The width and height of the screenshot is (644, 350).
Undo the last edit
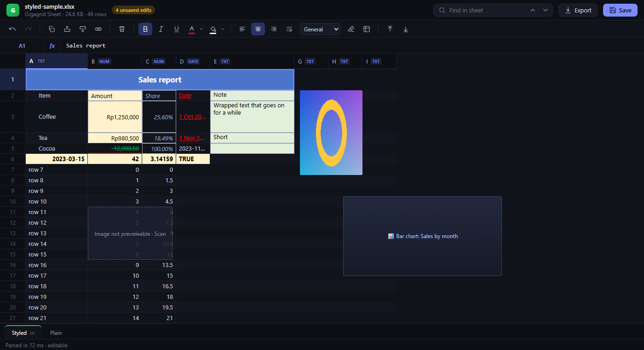pyautogui.click(x=12, y=29)
